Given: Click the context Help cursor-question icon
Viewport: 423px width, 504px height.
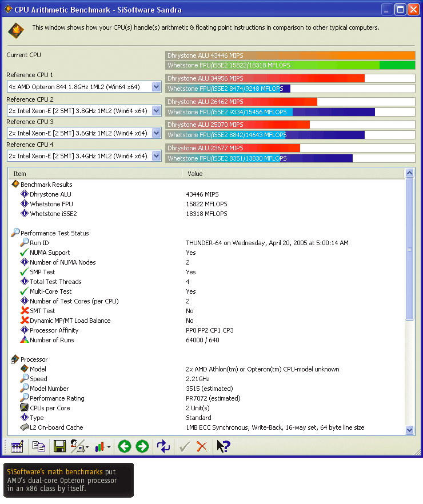Looking at the screenshot, I should point(223,446).
